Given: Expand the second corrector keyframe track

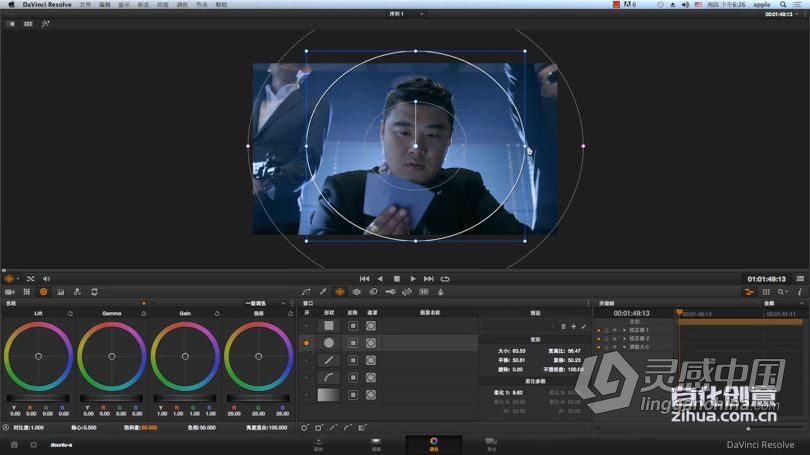Looking at the screenshot, I should 625,339.
